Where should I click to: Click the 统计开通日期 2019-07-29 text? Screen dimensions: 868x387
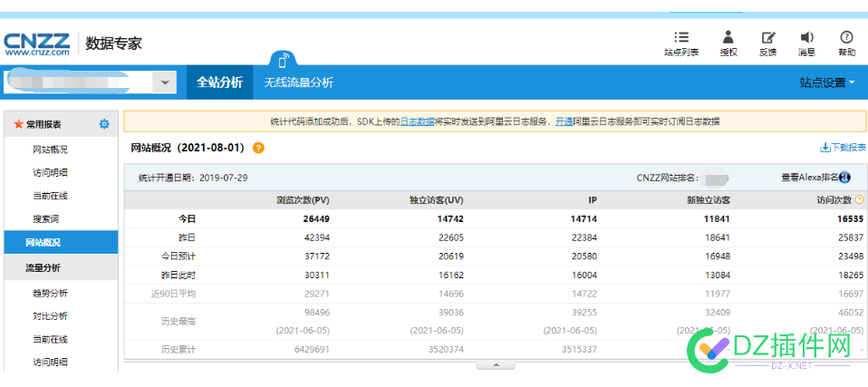(x=193, y=178)
